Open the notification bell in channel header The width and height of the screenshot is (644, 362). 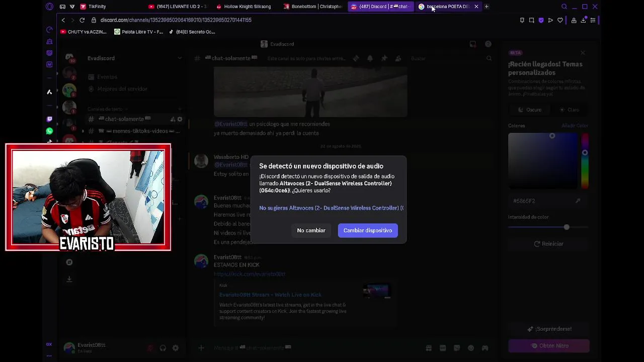tap(370, 58)
